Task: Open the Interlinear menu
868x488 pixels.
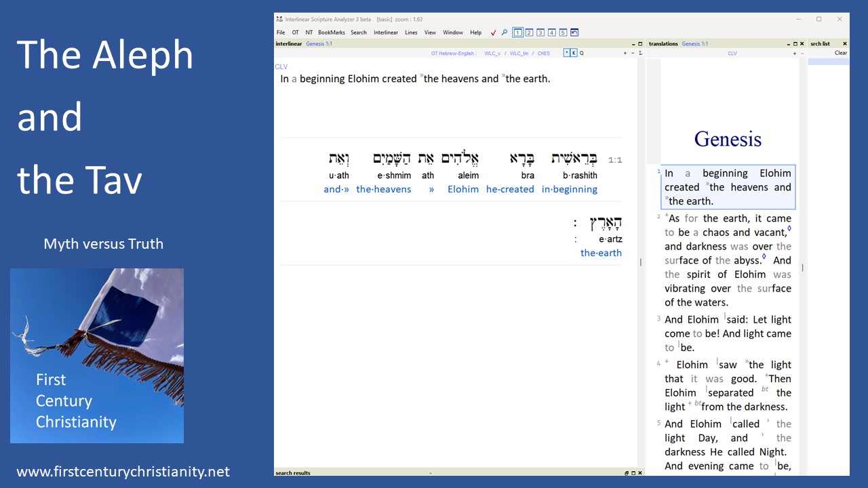Action: pos(386,32)
